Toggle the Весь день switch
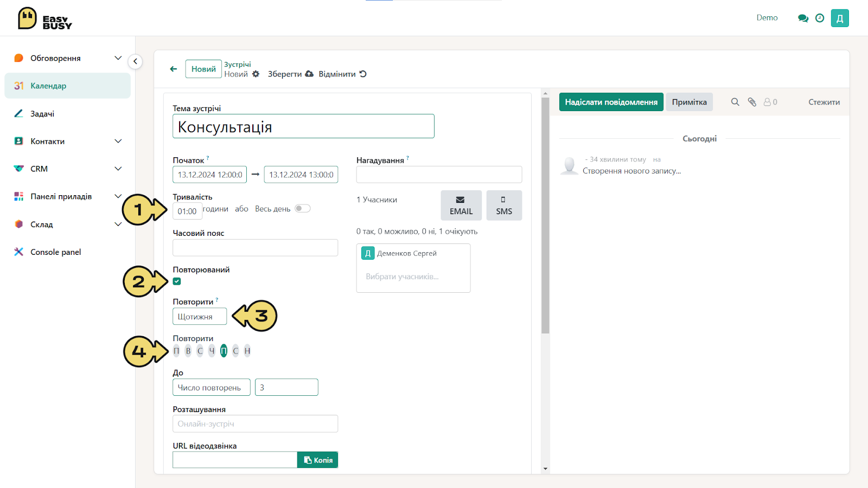This screenshot has height=488, width=868. 303,209
